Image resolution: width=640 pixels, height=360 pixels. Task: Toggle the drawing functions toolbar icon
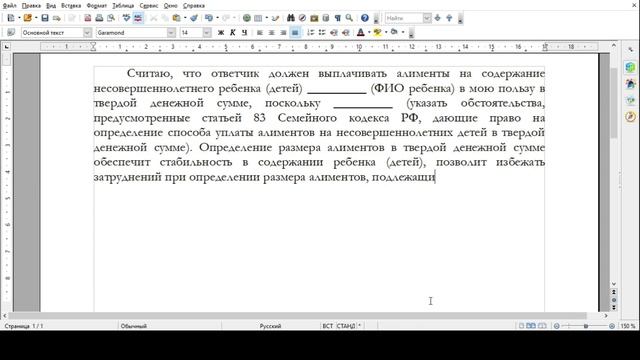click(276, 18)
